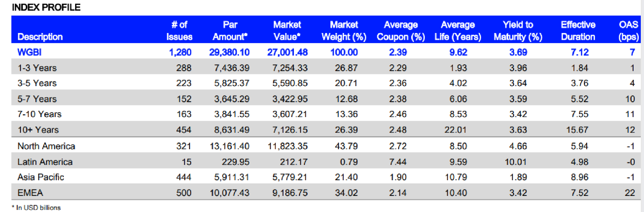Viewport: 644px width, 212px height.
Task: Click the OAS (bps) column header
Action: [628, 31]
